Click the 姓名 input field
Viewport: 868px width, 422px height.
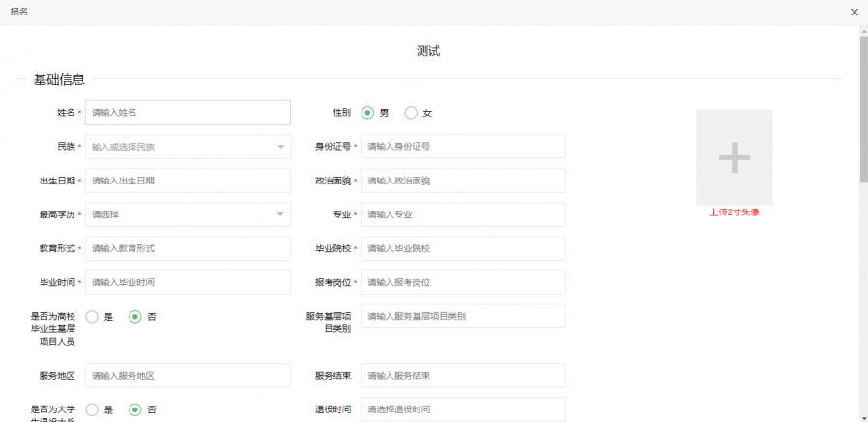click(188, 112)
